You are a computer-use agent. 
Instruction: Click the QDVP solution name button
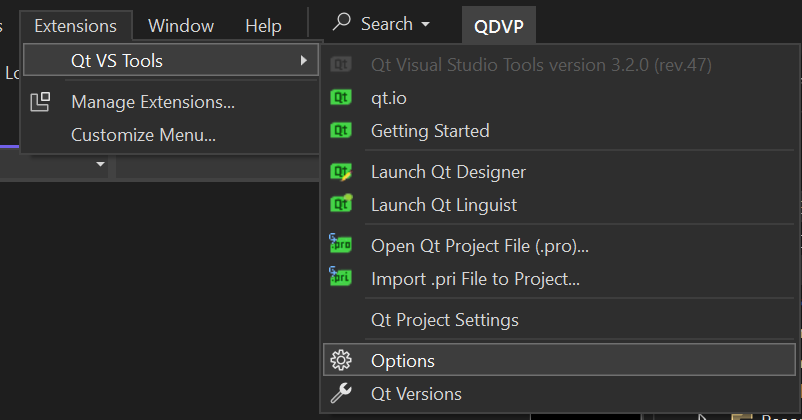point(499,25)
